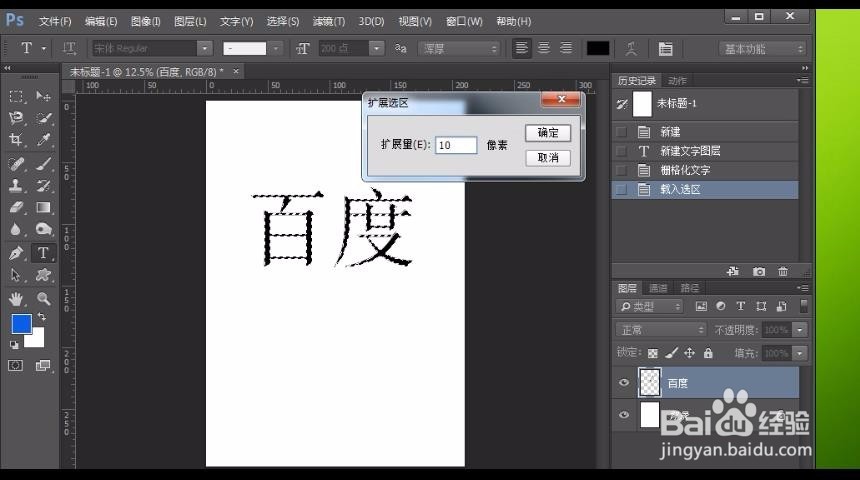Change screen mode icon
860x480 pixels.
43,365
